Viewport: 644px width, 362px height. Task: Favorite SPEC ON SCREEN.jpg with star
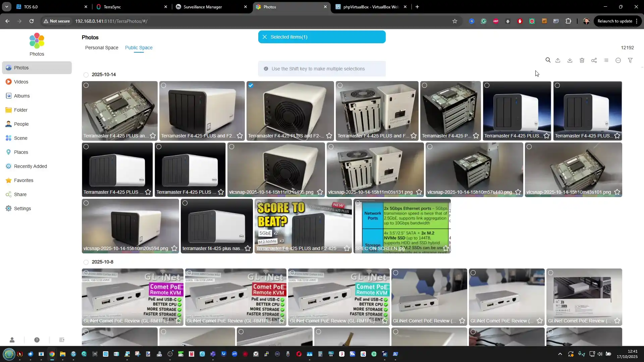[x=446, y=248]
